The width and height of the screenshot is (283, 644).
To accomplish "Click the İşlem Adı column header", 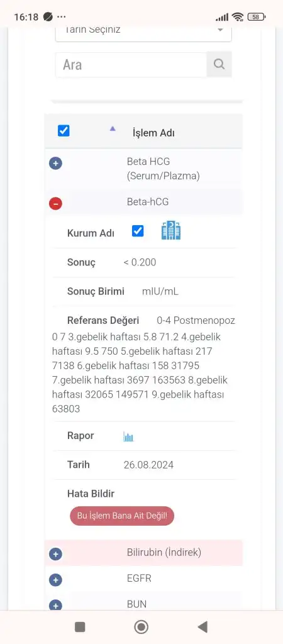I will click(153, 133).
